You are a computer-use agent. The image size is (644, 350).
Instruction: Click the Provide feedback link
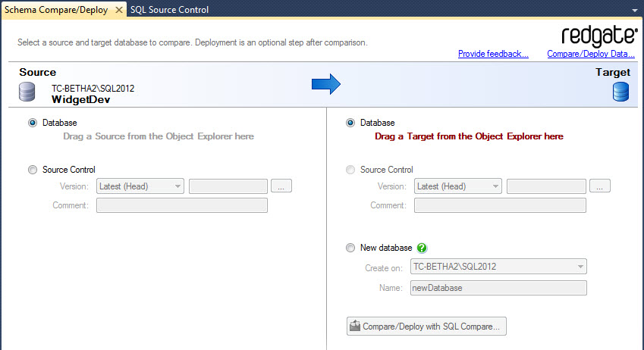pyautogui.click(x=493, y=54)
